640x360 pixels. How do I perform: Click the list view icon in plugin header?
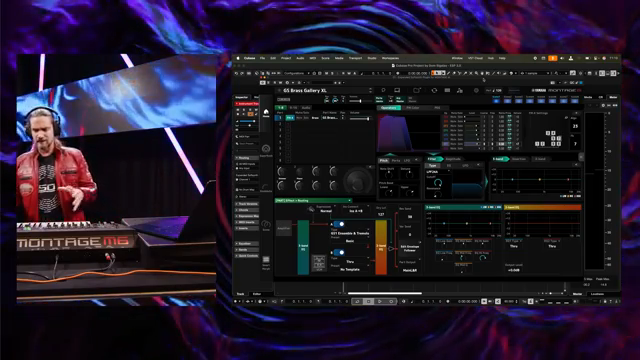[447, 90]
